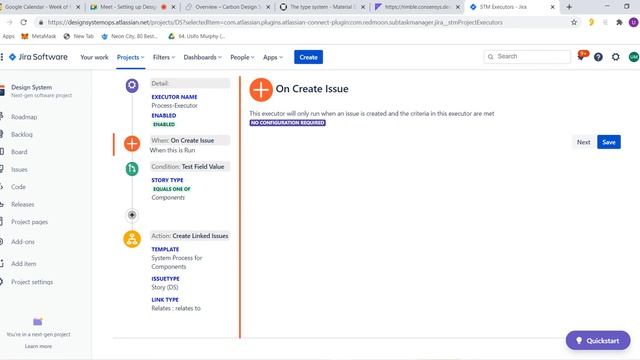
Task: Click the Story (DS) issuetype value
Action: point(165,287)
